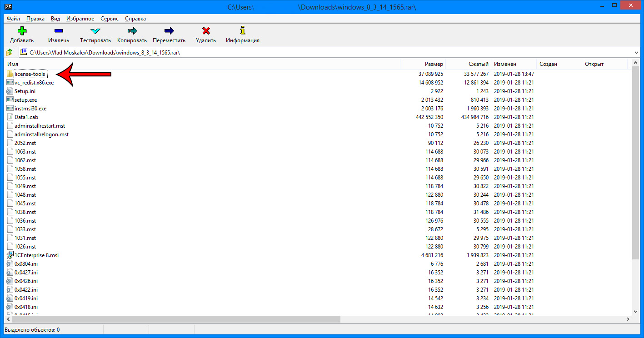
Task: Select the 1058.mst file name
Action: point(25,169)
